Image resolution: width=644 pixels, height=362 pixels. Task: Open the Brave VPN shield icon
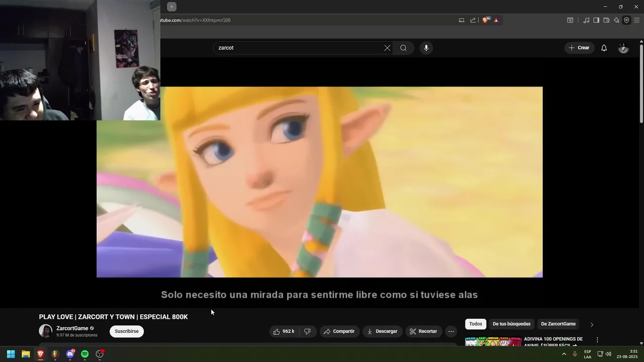point(626,20)
